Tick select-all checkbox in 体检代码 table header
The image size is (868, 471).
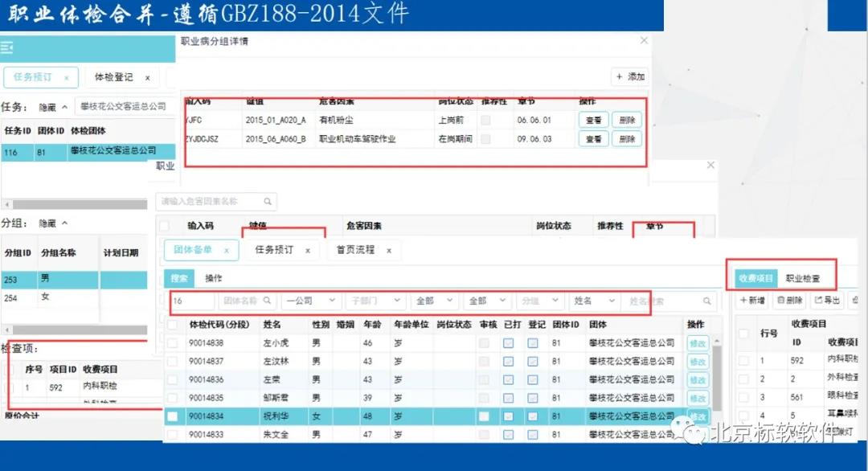pos(173,325)
